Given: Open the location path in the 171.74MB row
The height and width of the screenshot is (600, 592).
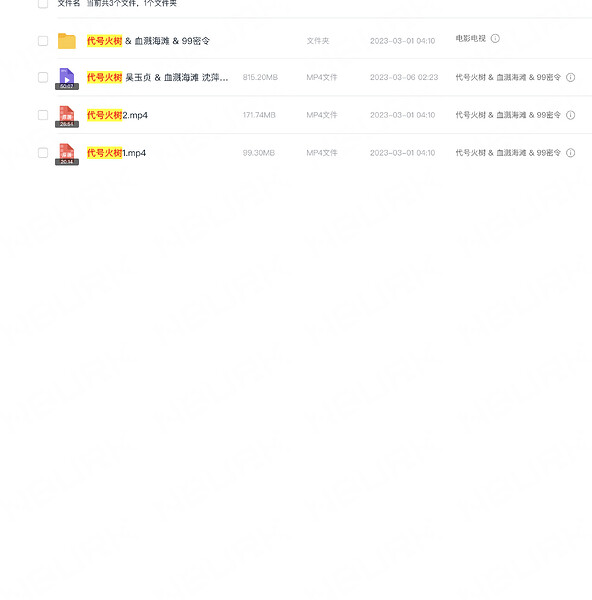Looking at the screenshot, I should point(508,115).
